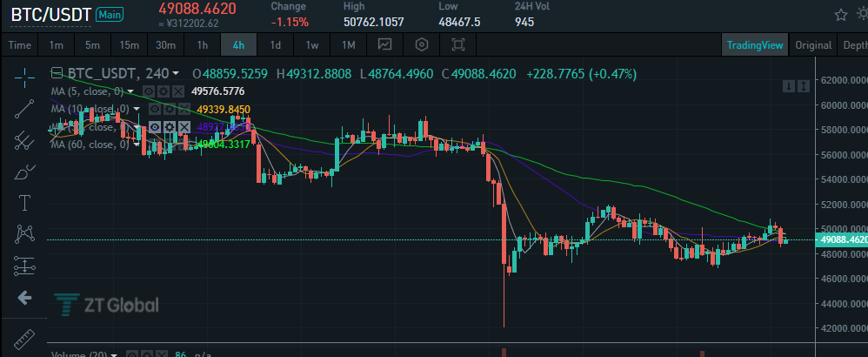
Task: Select the Time interval tab
Action: click(20, 45)
